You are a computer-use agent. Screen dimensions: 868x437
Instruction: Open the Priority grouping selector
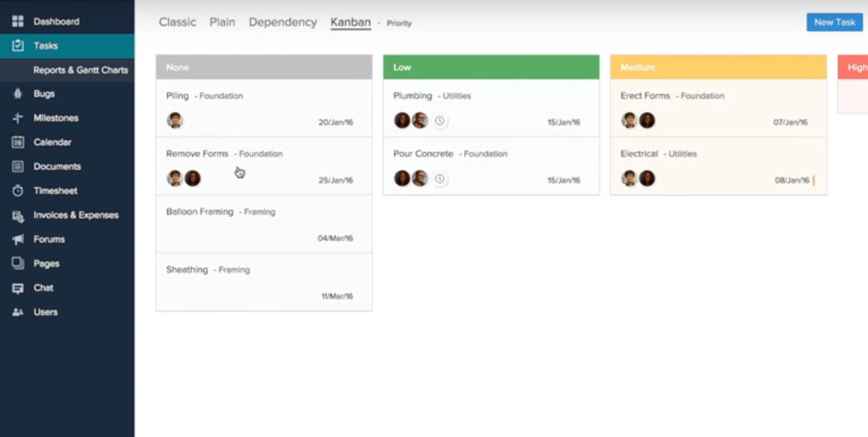pyautogui.click(x=399, y=23)
